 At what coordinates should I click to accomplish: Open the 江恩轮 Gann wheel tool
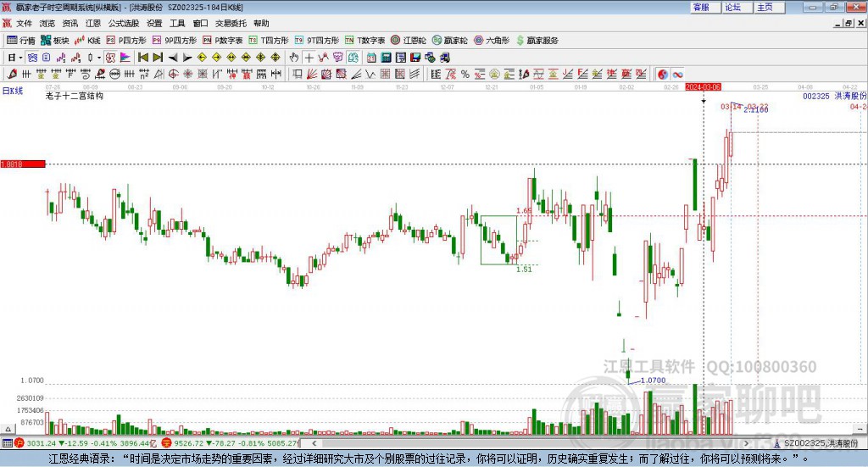[x=409, y=41]
